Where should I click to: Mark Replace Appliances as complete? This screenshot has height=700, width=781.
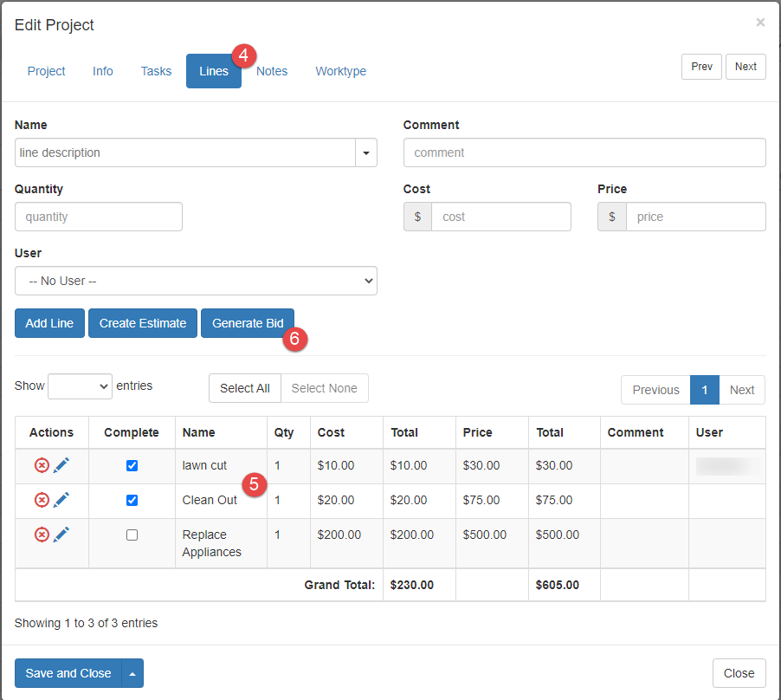click(132, 535)
